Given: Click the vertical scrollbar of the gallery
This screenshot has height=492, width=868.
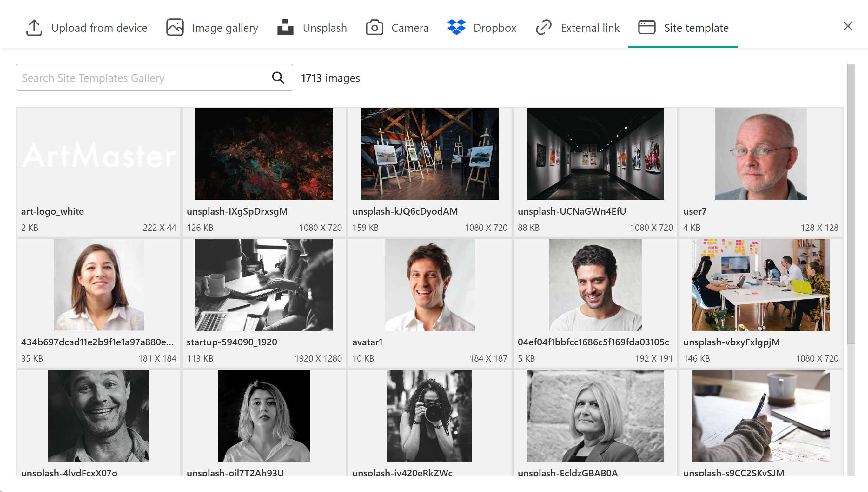Looking at the screenshot, I should pyautogui.click(x=851, y=203).
